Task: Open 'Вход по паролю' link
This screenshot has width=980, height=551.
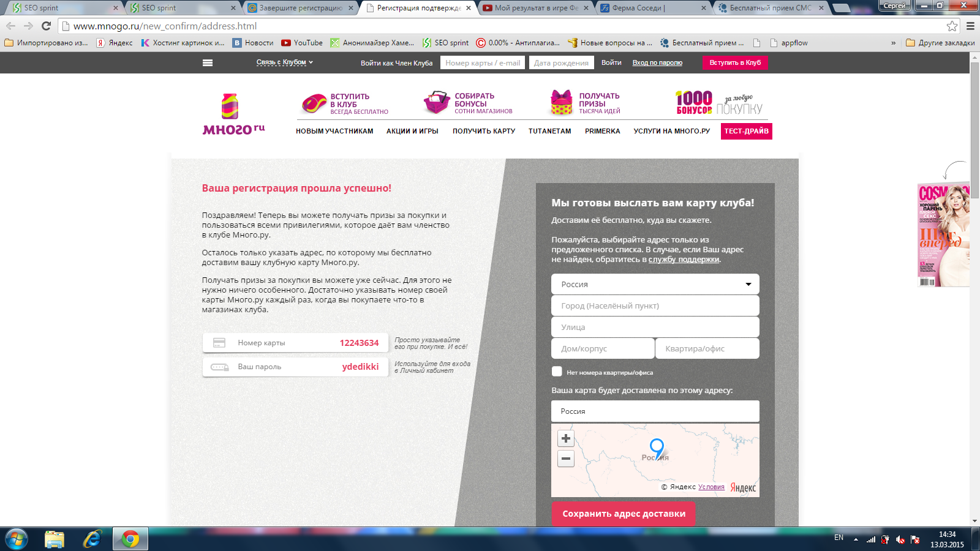Action: point(657,62)
